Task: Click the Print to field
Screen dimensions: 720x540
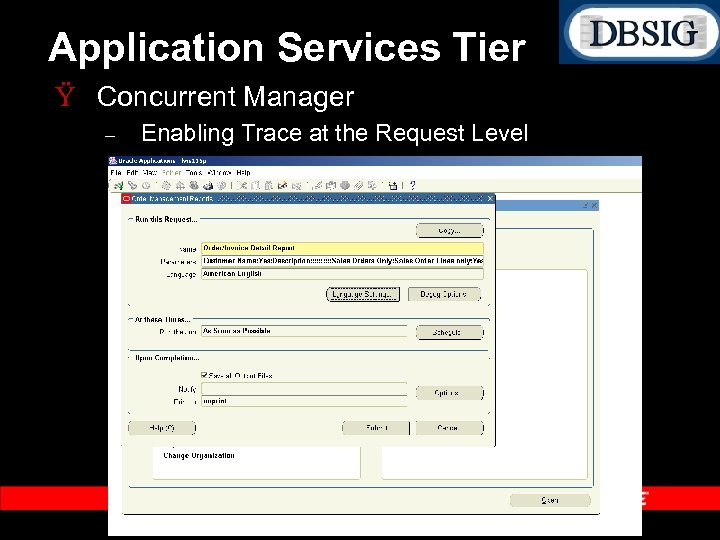Action: click(x=304, y=401)
